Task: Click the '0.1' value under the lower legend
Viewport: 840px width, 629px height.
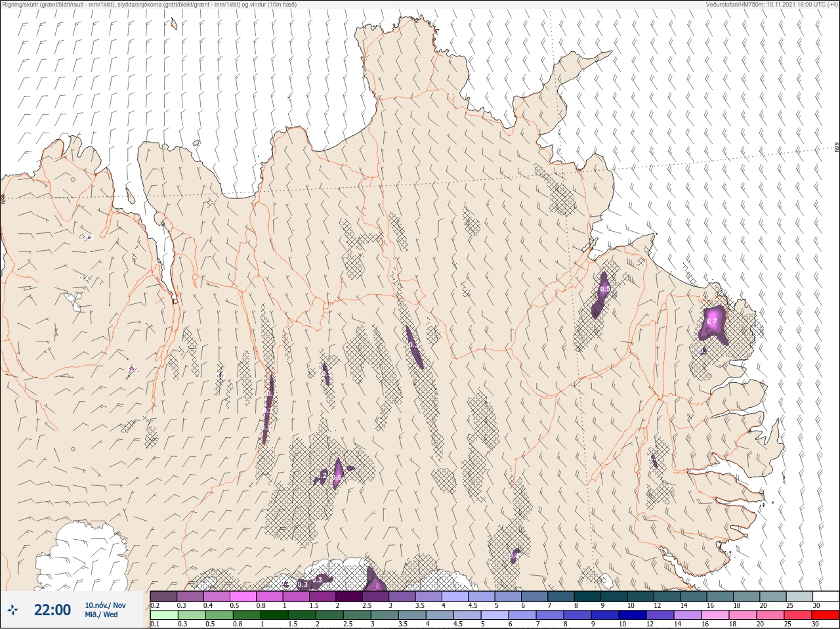Action: 155,624
